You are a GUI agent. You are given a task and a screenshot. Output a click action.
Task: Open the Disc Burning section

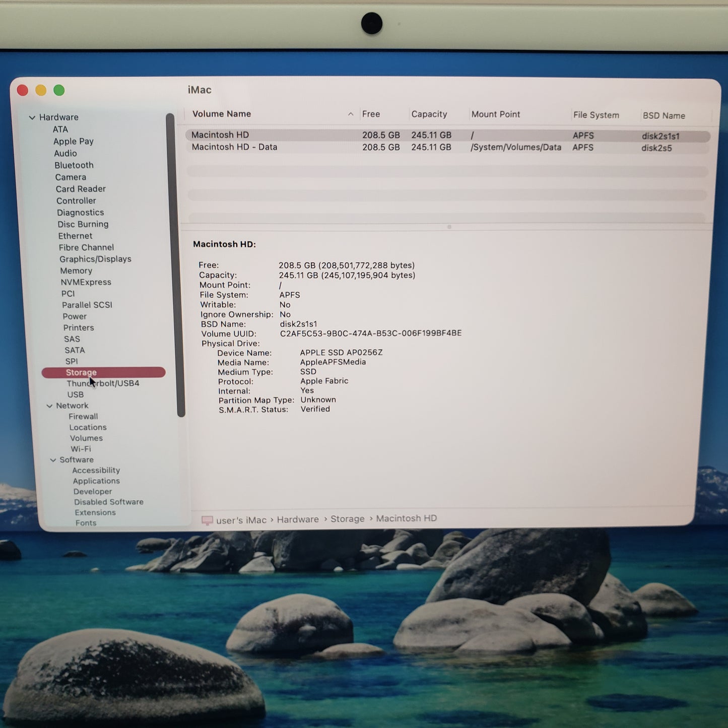tap(83, 224)
